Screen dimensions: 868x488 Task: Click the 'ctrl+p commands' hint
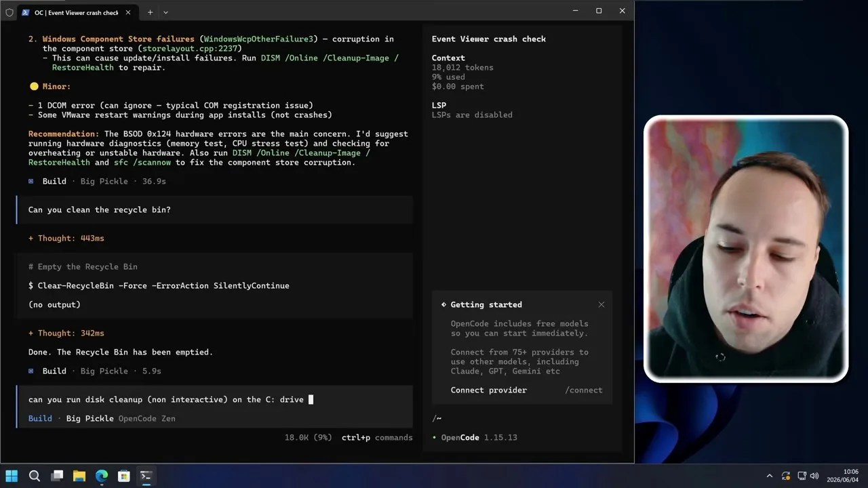point(377,438)
